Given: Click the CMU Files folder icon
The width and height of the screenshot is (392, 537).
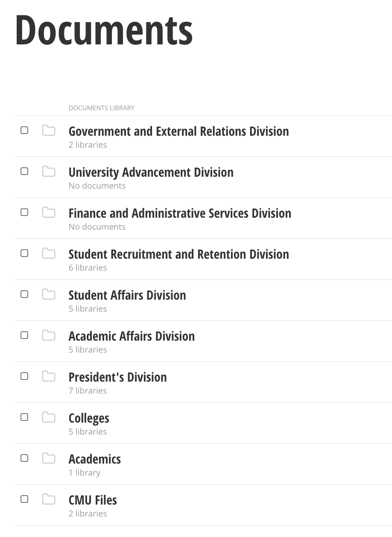Looking at the screenshot, I should tap(49, 499).
